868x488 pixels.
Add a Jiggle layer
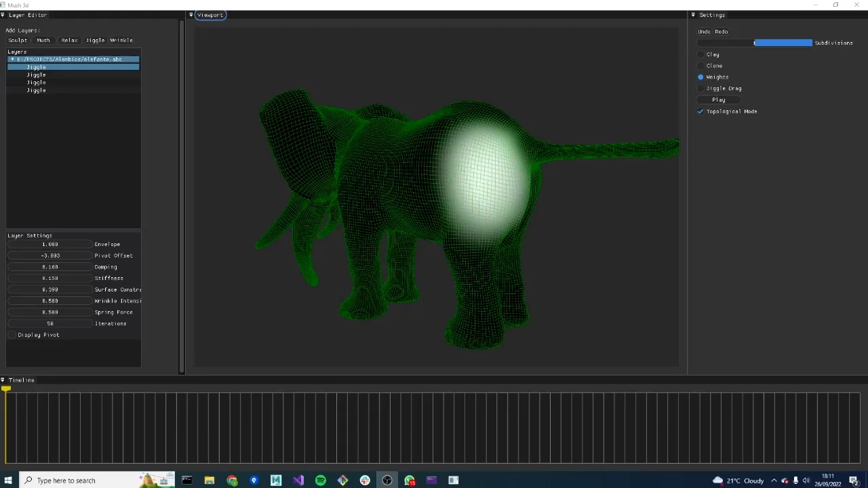tap(95, 41)
